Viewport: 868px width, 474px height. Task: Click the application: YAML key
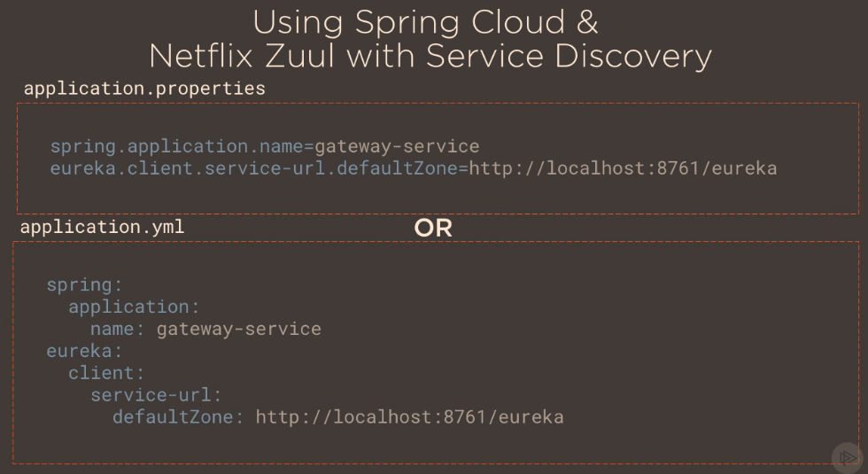point(134,307)
